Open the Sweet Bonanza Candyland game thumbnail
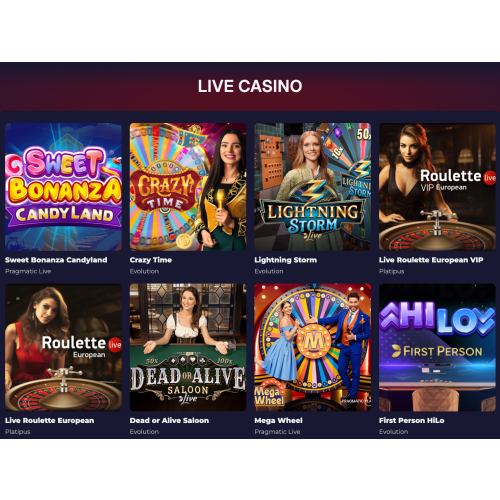The width and height of the screenshot is (500, 500). pos(63,187)
